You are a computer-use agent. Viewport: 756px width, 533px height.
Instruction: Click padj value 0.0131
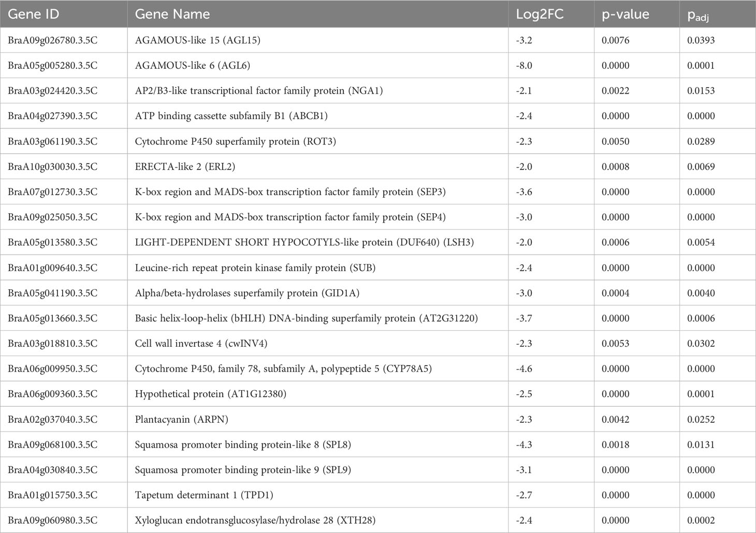pyautogui.click(x=701, y=445)
